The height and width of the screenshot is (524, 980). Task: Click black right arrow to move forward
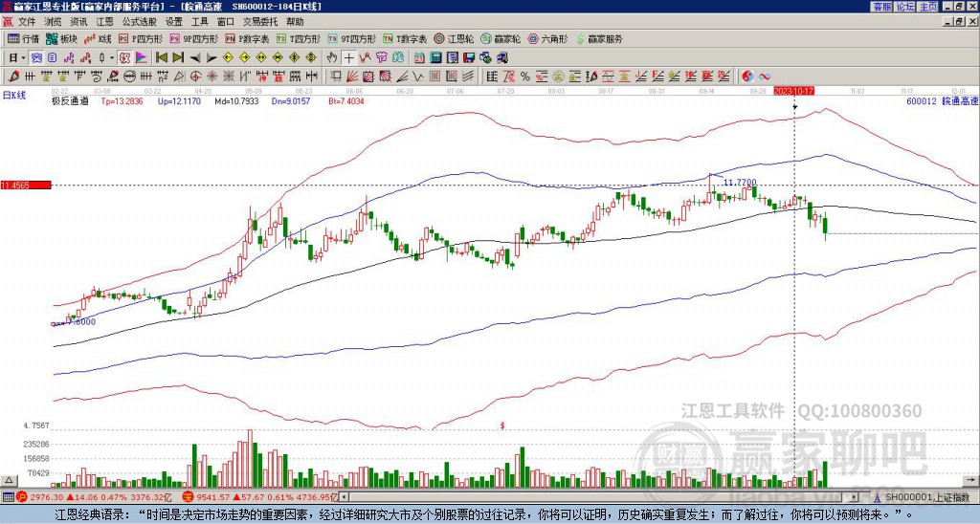point(212,58)
